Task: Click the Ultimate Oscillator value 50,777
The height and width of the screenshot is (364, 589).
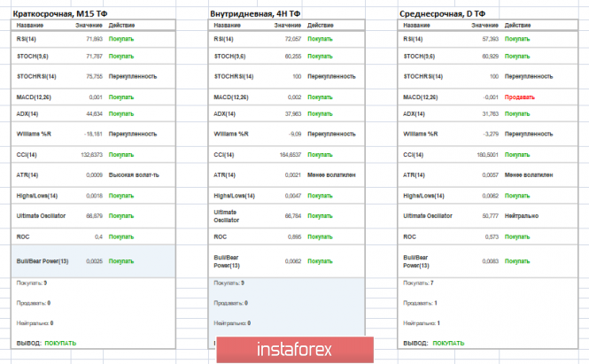Action: click(x=490, y=216)
